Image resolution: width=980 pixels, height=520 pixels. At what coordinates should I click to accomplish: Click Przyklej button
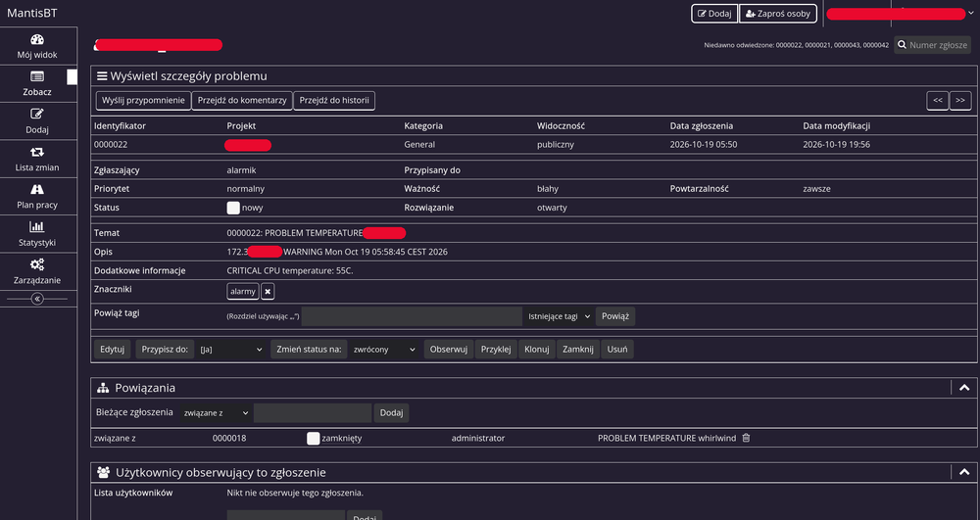[496, 350]
